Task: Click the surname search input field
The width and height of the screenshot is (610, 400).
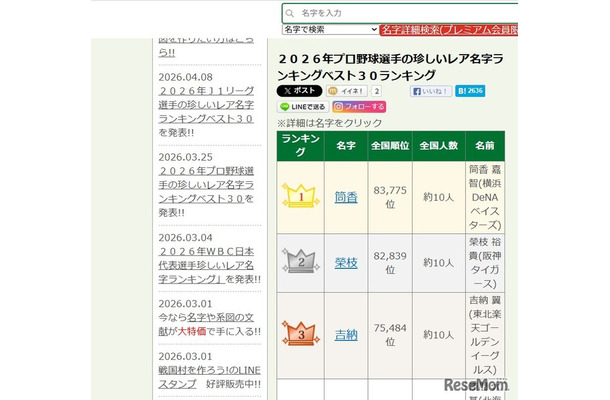Action: 400,13
